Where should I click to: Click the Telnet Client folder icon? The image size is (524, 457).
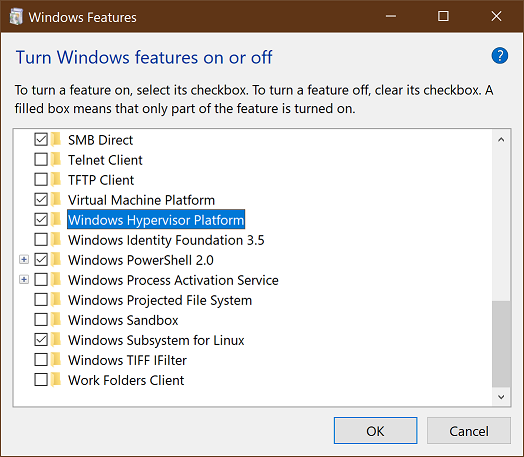(56, 160)
